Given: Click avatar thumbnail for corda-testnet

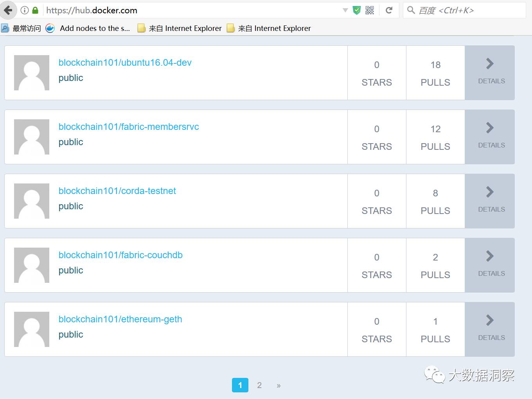Looking at the screenshot, I should (32, 201).
